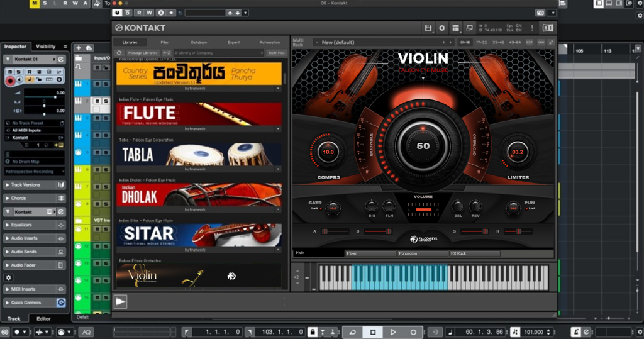This screenshot has width=644, height=339.
Task: Click the Kontakt save disk icon
Action: click(x=428, y=28)
